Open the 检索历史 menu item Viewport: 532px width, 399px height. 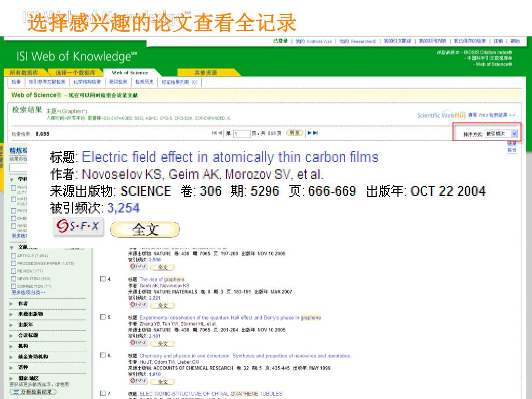point(144,82)
